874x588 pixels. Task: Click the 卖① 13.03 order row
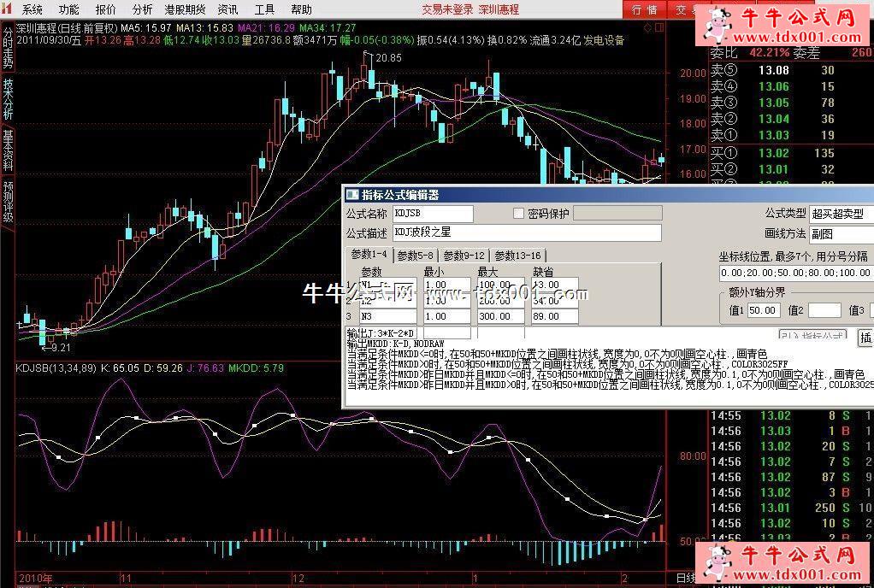(x=790, y=135)
